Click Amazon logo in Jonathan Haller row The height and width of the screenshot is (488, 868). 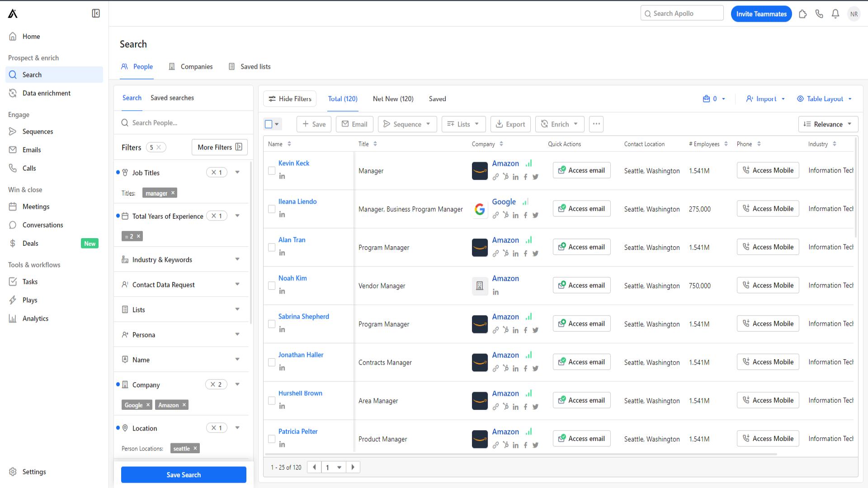(480, 362)
